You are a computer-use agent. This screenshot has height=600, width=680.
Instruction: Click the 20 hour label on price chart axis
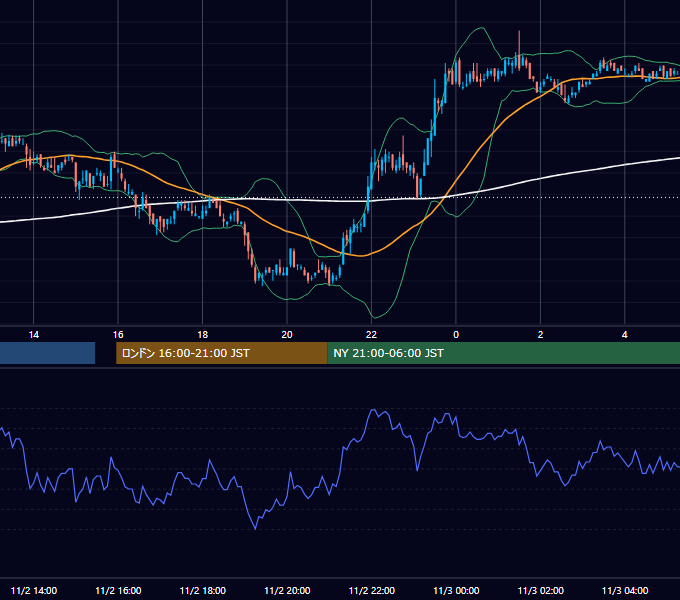click(x=287, y=335)
